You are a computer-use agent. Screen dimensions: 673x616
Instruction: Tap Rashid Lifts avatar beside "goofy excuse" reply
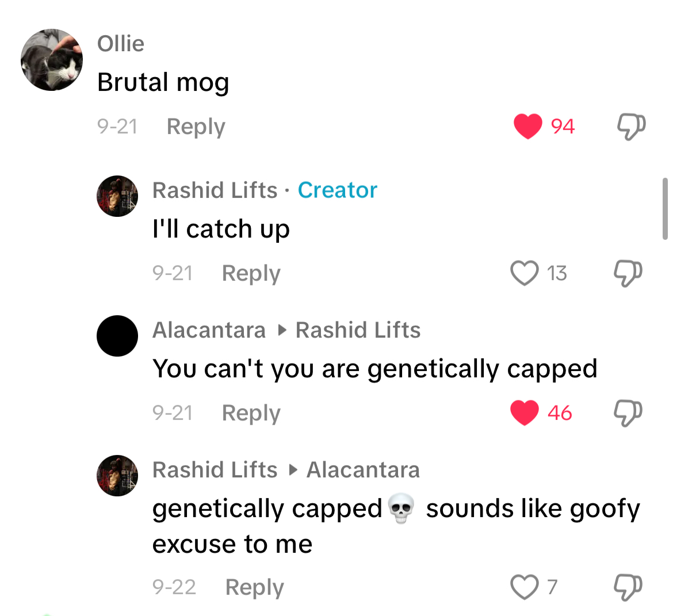coord(117,476)
